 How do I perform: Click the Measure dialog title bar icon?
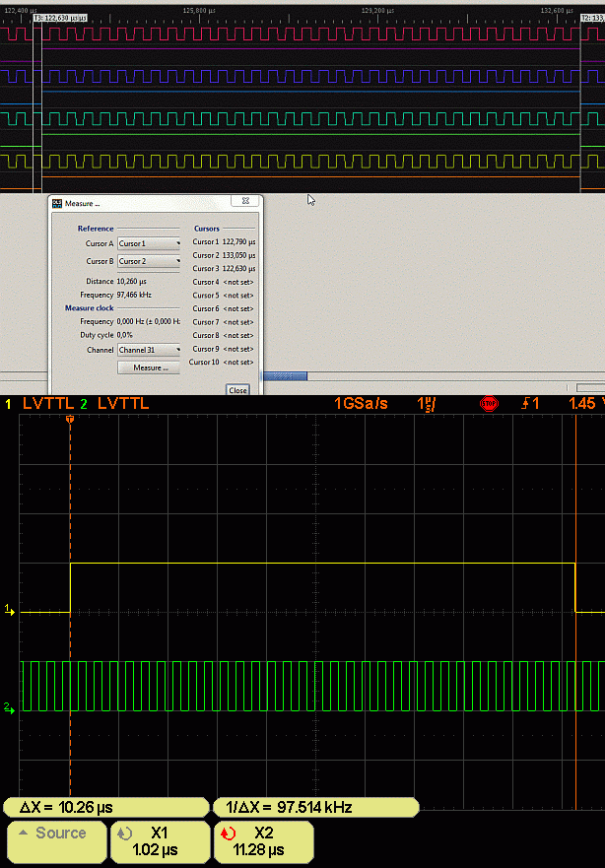coord(57,203)
